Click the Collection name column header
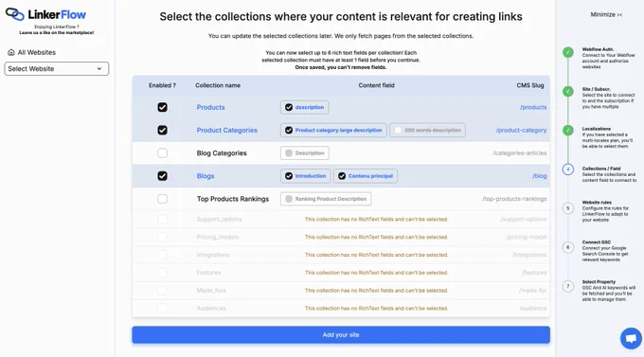 click(x=218, y=85)
